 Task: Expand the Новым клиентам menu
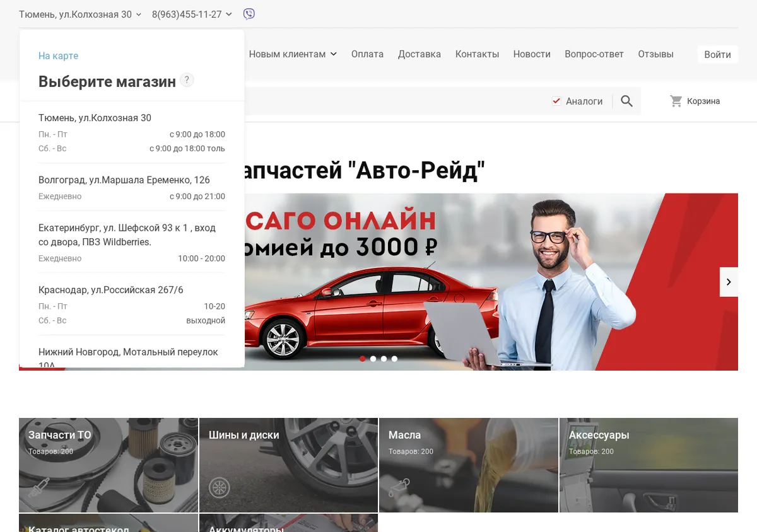[293, 54]
